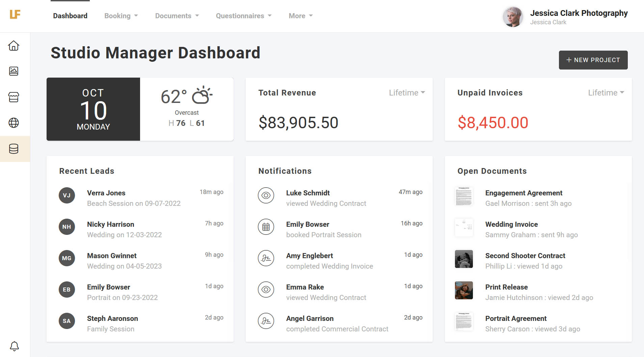
Task: Click the invoice icon beside Emily Bowser
Action: pos(266,227)
